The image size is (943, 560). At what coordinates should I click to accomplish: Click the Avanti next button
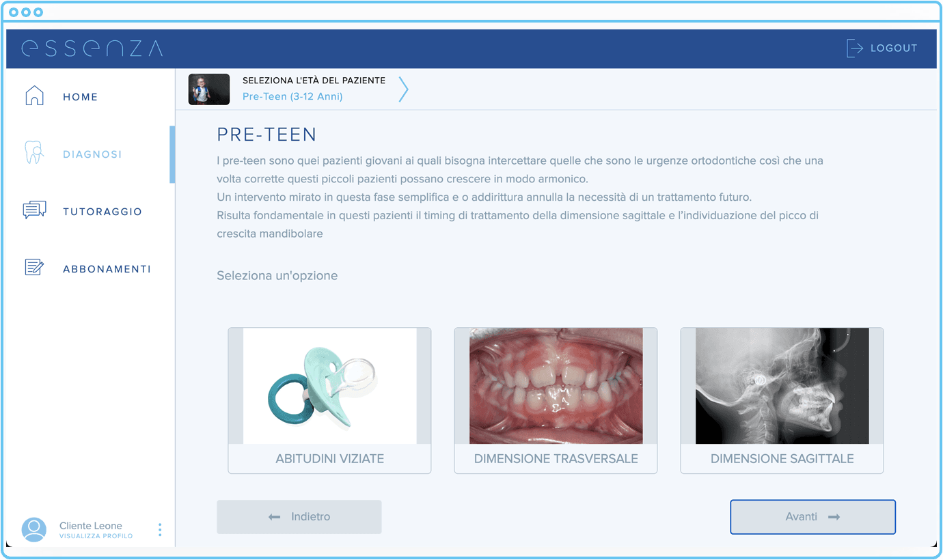pyautogui.click(x=812, y=517)
